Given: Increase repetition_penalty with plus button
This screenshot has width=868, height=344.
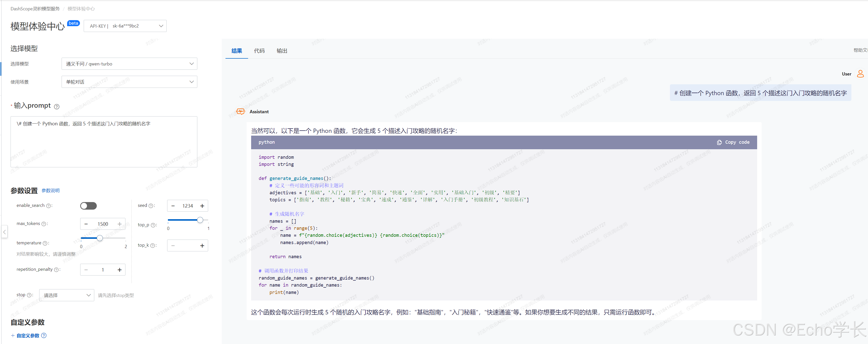Looking at the screenshot, I should 120,270.
